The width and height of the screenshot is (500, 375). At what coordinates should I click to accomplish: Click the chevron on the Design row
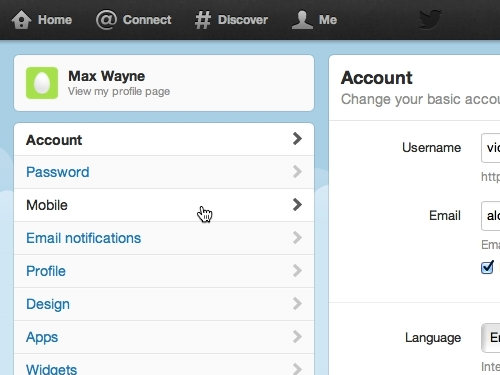click(x=297, y=304)
